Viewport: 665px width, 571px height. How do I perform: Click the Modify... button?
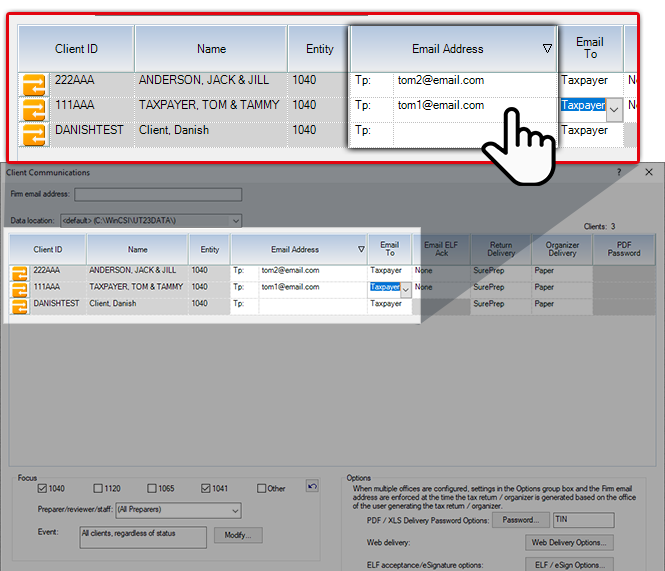point(236,535)
